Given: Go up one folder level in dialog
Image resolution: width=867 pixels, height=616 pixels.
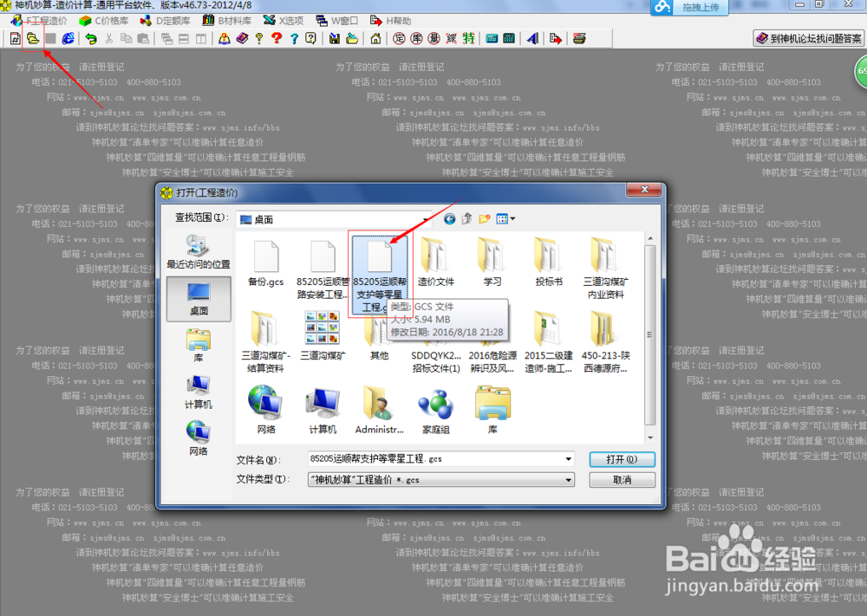Looking at the screenshot, I should (467, 219).
